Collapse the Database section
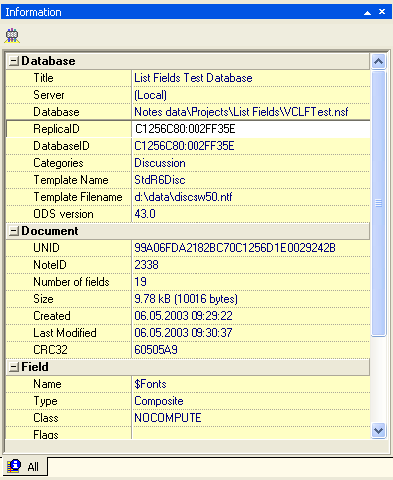393x480 pixels. point(13,61)
